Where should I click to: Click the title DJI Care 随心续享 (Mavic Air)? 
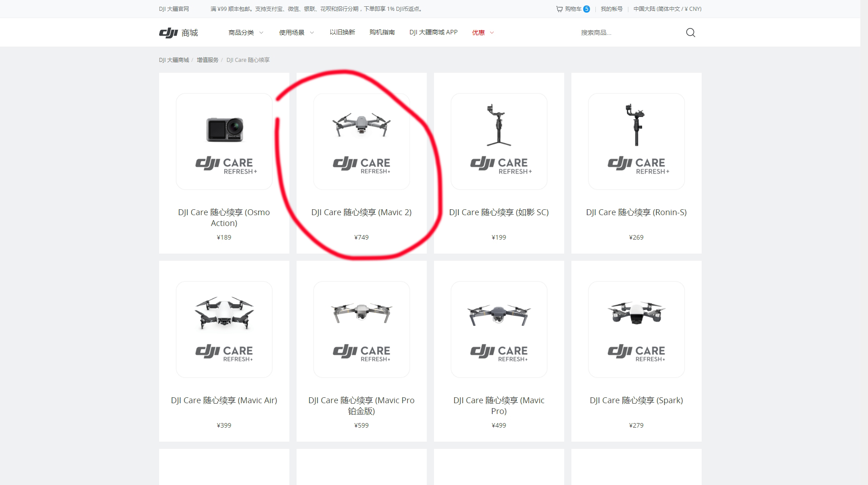(x=224, y=400)
